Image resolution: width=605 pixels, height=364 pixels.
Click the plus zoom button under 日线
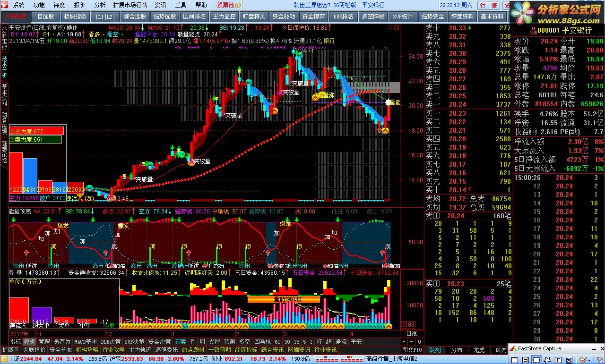(404, 341)
